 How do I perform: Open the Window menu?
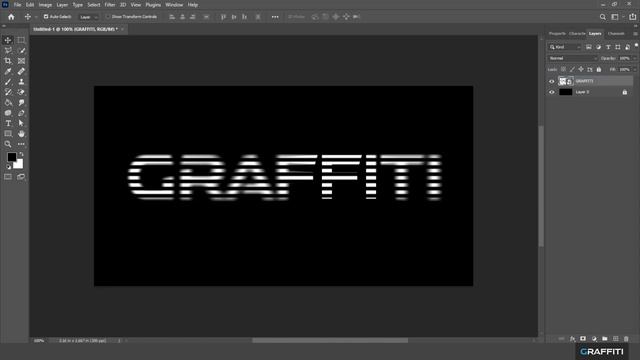(x=174, y=5)
